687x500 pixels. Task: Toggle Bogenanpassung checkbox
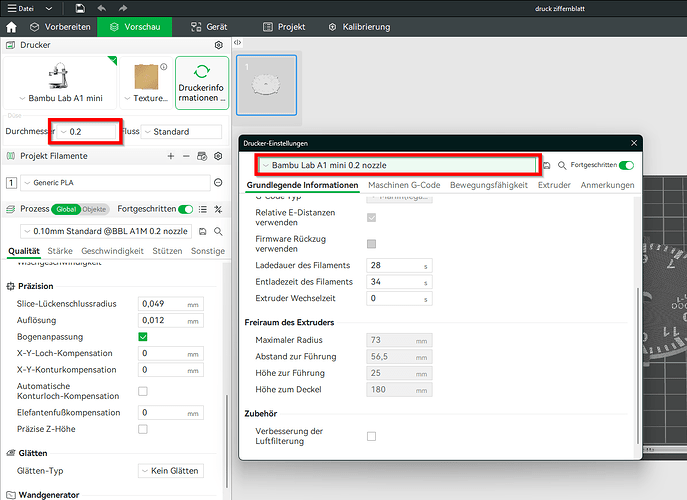[143, 337]
